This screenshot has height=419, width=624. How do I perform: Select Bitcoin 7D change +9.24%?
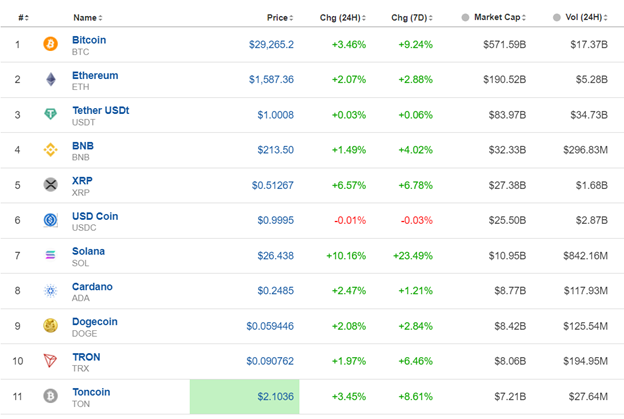[x=416, y=44]
